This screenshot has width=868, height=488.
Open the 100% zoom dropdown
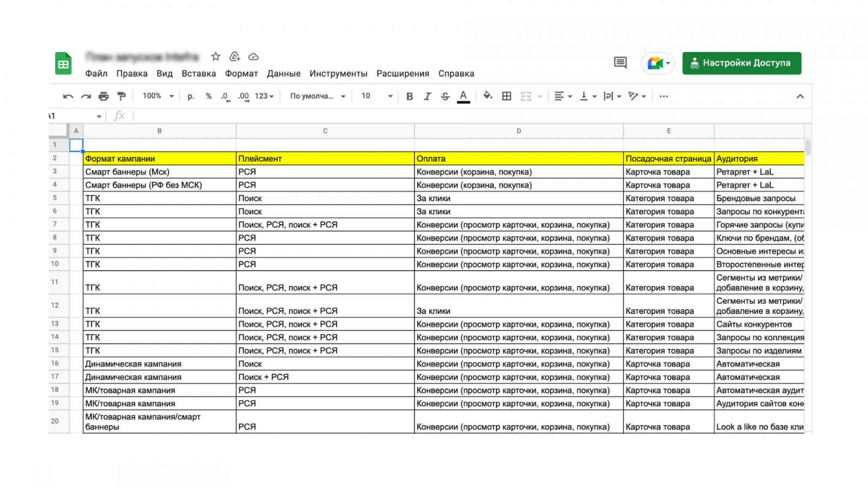[158, 96]
